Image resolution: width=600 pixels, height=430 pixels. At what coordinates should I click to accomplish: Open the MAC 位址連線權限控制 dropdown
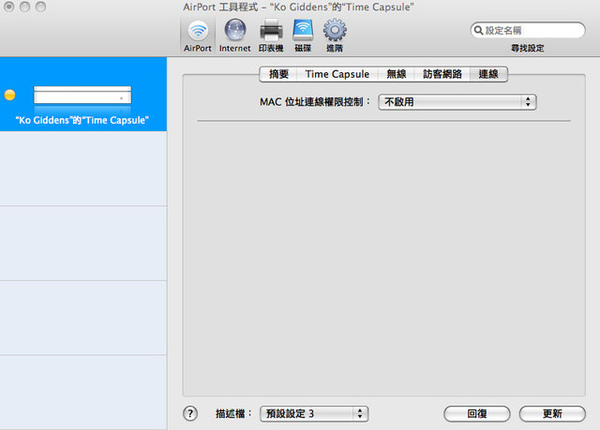click(457, 102)
